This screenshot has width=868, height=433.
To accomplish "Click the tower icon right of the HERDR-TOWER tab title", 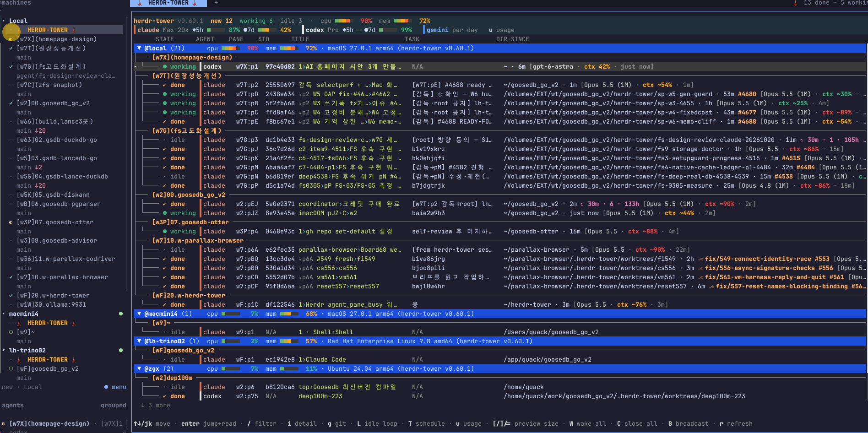I will click(x=195, y=3).
